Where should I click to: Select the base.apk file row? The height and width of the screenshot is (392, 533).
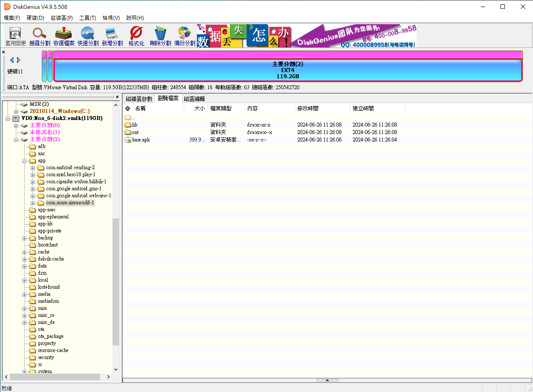[141, 139]
